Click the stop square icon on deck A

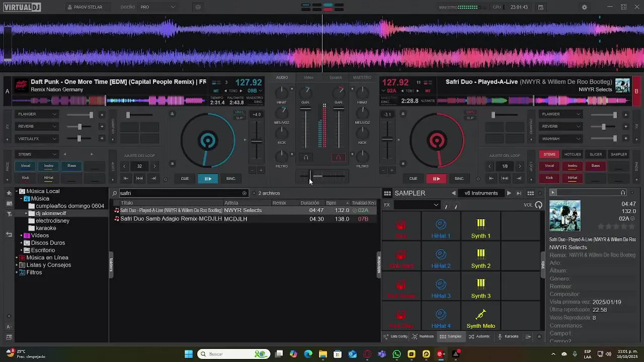coord(172,163)
